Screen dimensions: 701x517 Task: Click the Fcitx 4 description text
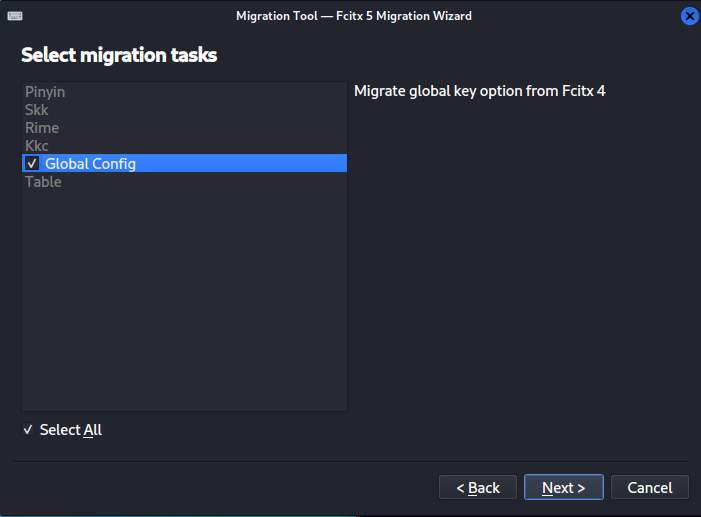[480, 92]
